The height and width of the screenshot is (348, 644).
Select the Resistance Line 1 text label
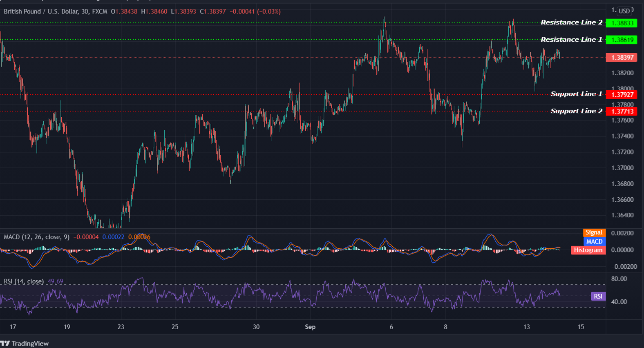[x=571, y=40]
